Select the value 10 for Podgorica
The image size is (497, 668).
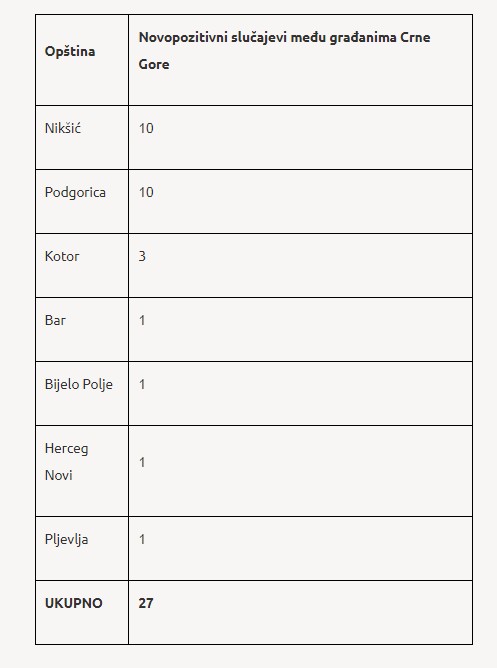click(x=146, y=192)
